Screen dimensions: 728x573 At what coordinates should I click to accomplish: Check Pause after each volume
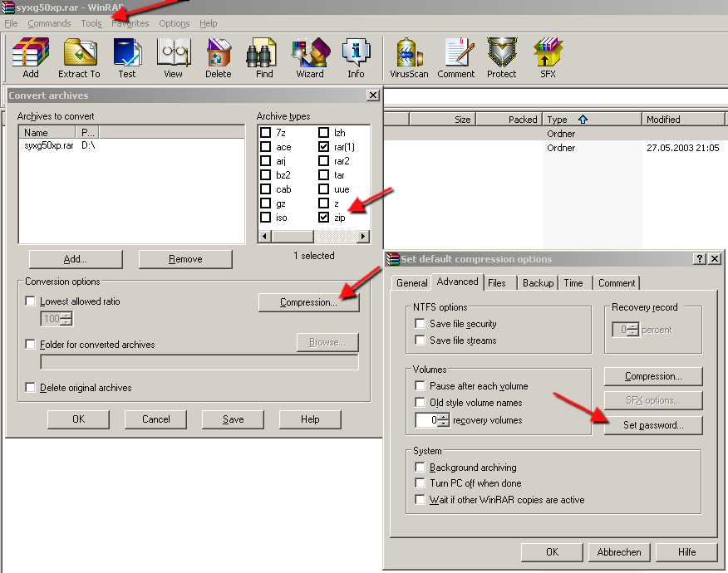tap(420, 385)
